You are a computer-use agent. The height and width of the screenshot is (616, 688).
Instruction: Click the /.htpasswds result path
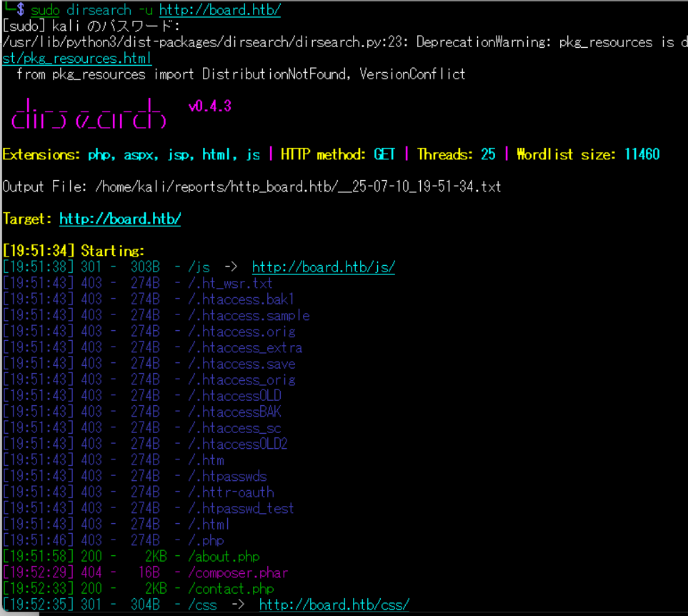point(227,476)
